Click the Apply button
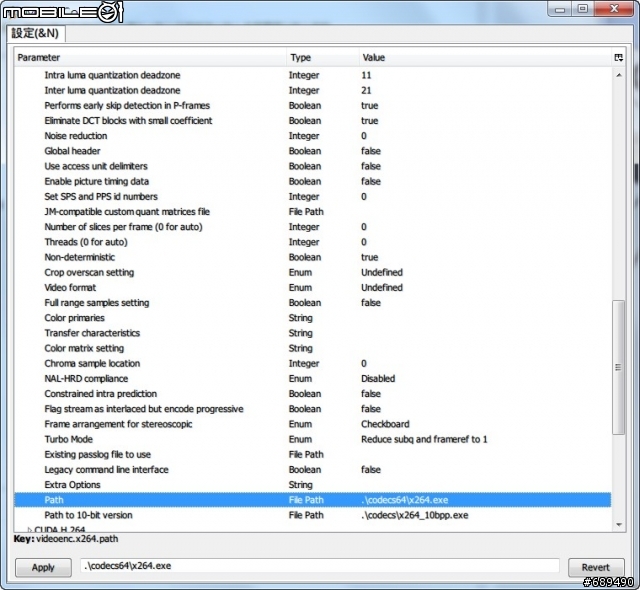Viewport: 640px width, 590px height. 43,567
